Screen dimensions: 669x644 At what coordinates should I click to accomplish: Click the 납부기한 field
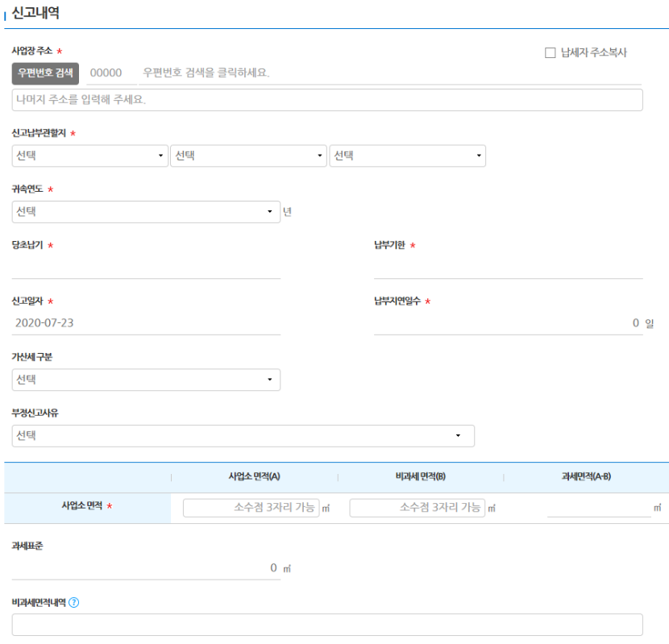click(x=508, y=268)
